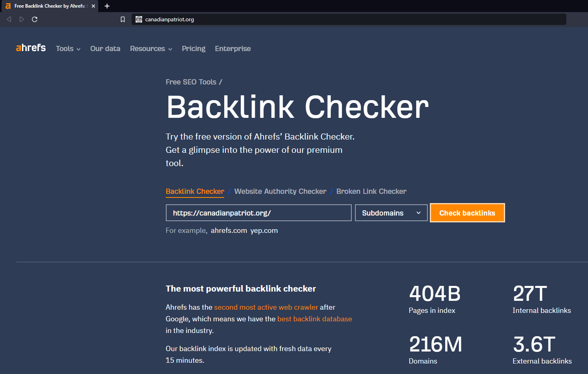Use the ahrefs.com example
The height and width of the screenshot is (374, 588).
point(229,230)
